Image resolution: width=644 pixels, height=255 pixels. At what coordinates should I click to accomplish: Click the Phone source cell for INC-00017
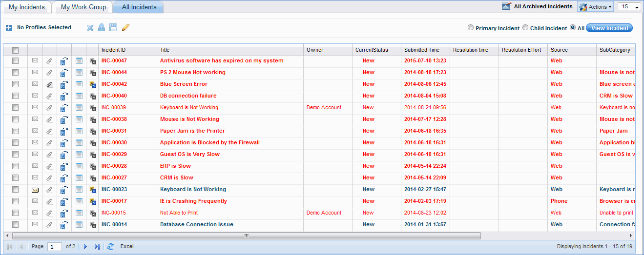(x=559, y=201)
